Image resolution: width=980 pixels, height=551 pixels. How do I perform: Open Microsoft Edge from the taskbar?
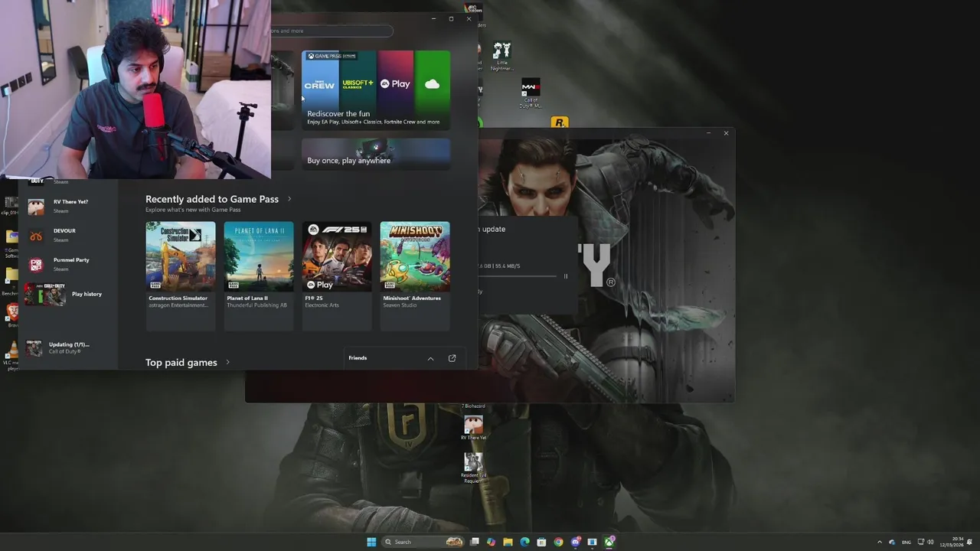[524, 542]
